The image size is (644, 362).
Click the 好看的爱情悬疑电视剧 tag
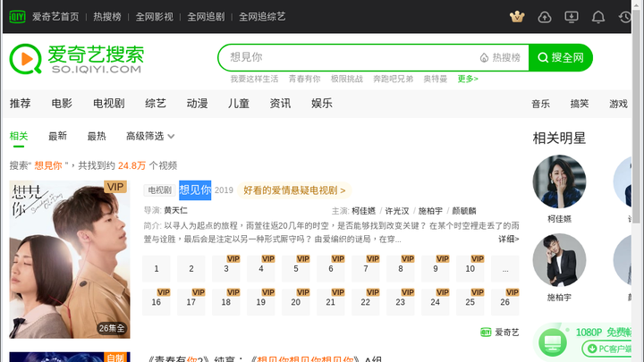click(294, 190)
